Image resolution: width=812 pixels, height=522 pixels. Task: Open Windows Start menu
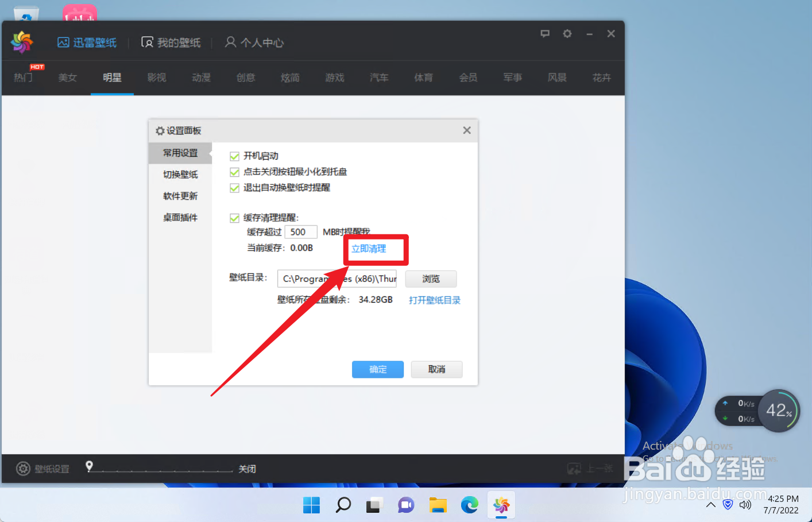coord(311,505)
